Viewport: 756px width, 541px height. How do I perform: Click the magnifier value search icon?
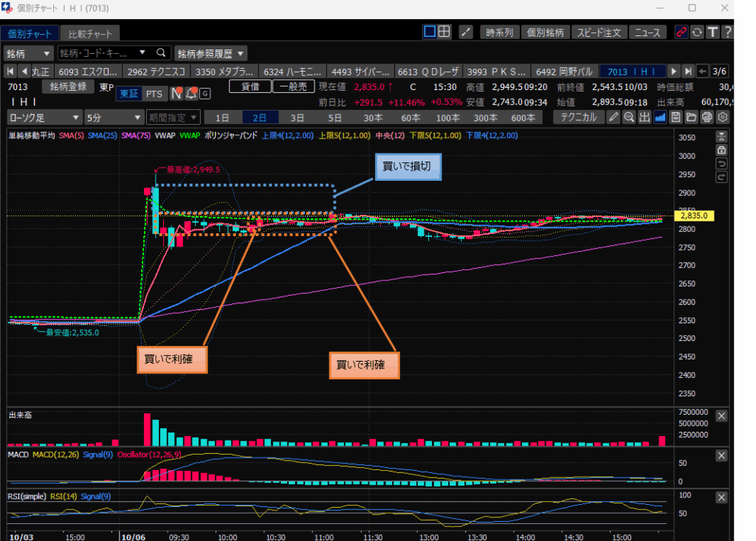point(628,117)
